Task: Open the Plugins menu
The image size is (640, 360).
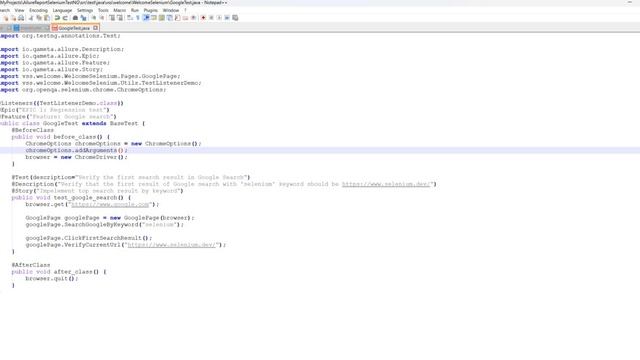Action: pos(151,10)
